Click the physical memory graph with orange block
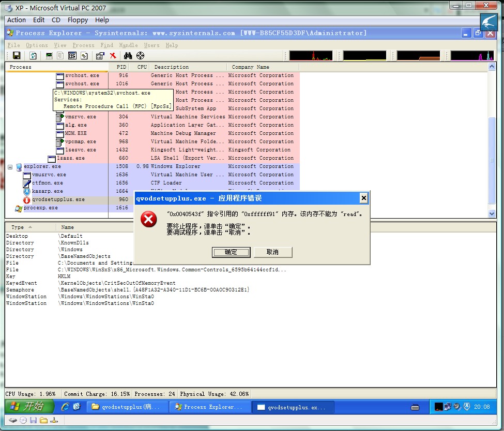Screen dimensions: 504x431 pyautogui.click(x=418, y=56)
